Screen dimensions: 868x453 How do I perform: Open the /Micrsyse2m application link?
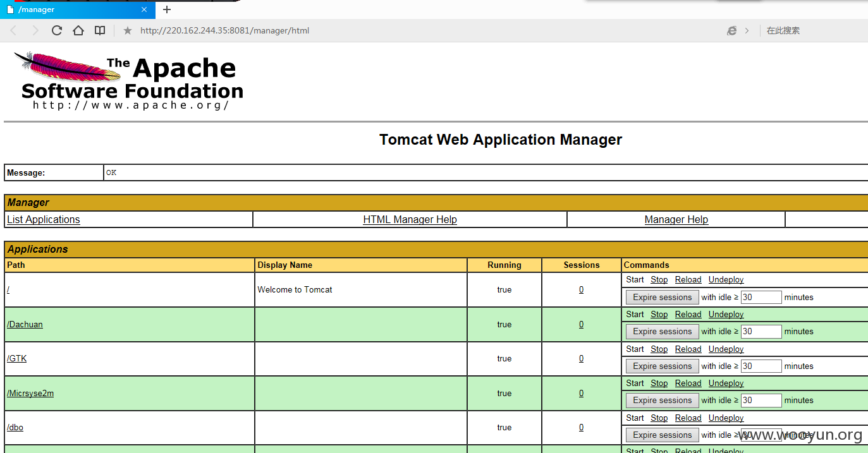(x=30, y=393)
